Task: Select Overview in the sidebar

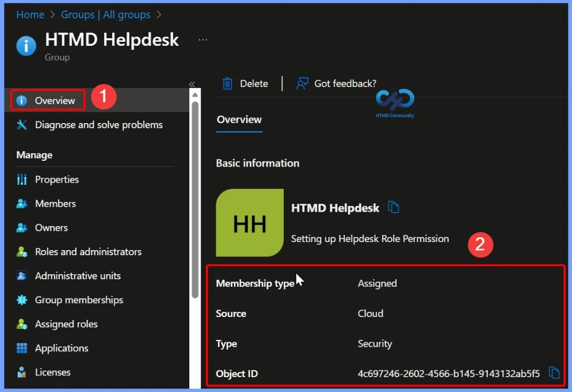Action: (54, 101)
